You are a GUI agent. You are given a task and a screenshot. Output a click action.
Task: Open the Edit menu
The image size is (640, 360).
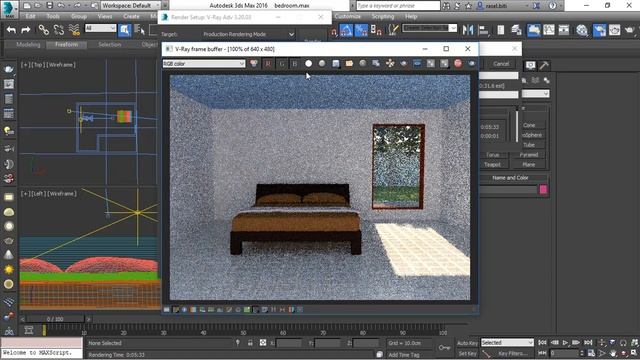pos(30,16)
